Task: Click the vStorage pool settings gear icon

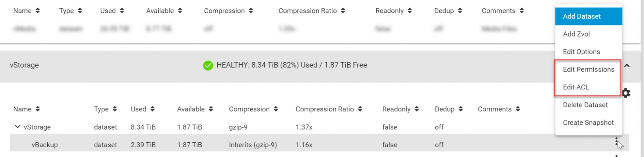Action: 626,93
